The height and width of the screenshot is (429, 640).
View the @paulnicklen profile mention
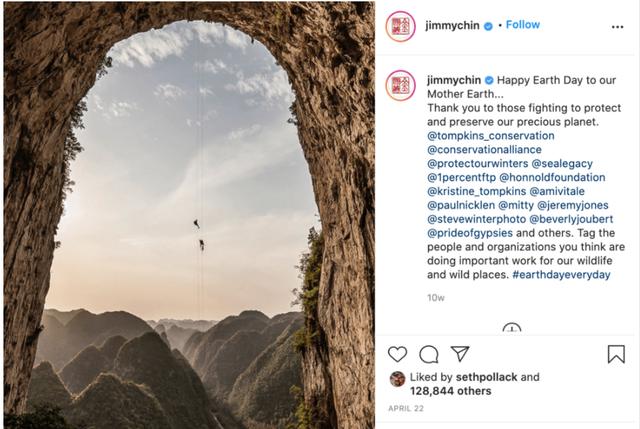[x=461, y=205]
